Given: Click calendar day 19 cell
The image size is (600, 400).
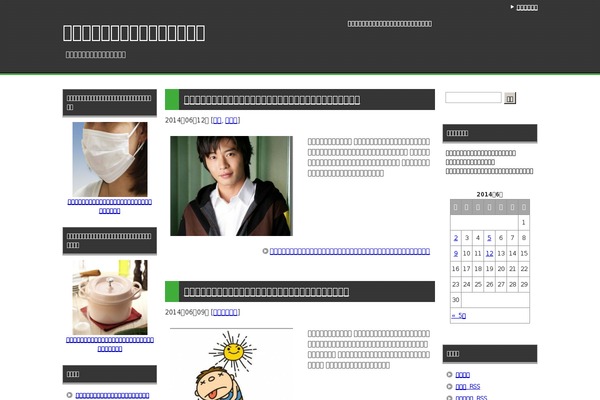Looking at the screenshot, I should click(x=489, y=269).
